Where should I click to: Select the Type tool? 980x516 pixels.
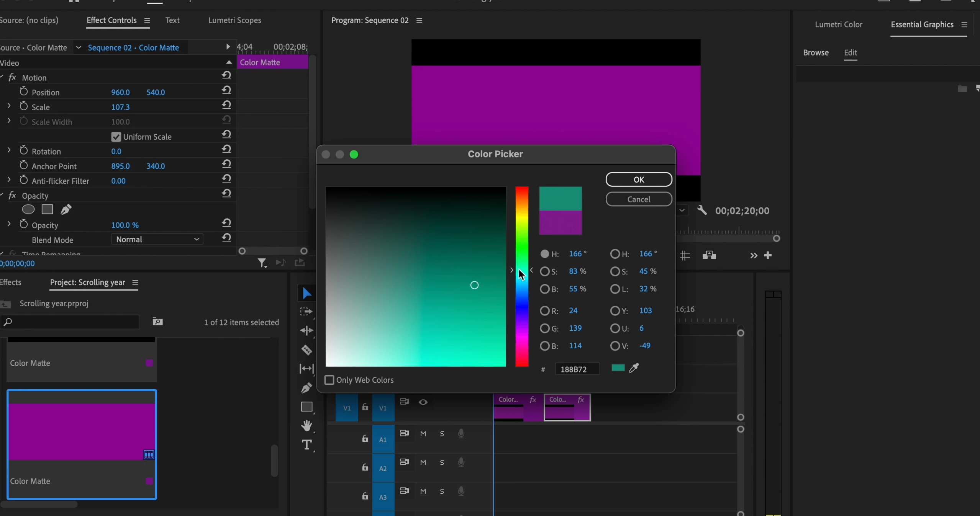click(x=306, y=445)
